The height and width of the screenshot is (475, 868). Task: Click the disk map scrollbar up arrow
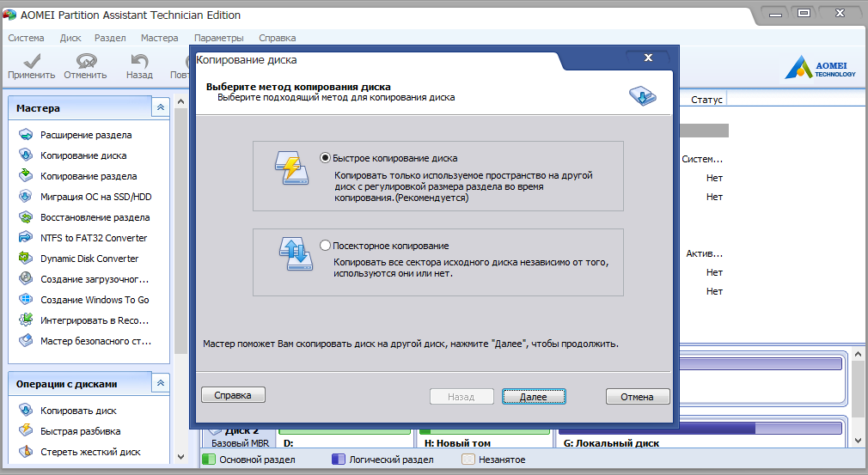[858, 354]
